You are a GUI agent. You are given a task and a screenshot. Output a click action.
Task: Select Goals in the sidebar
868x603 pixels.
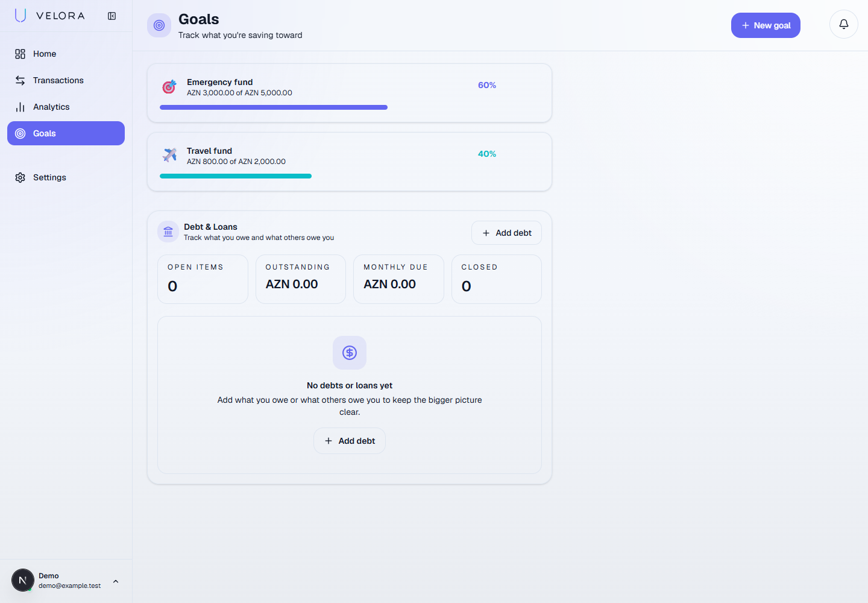point(66,133)
